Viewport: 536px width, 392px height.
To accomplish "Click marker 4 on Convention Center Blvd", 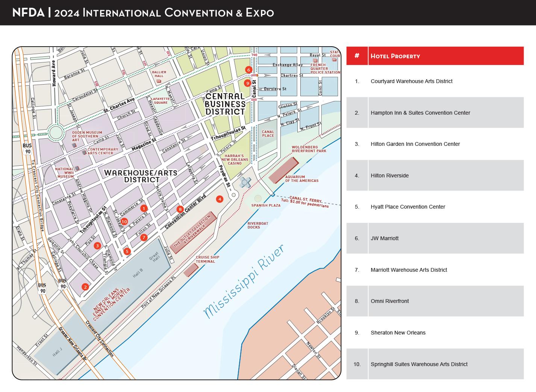I will 220,199.
